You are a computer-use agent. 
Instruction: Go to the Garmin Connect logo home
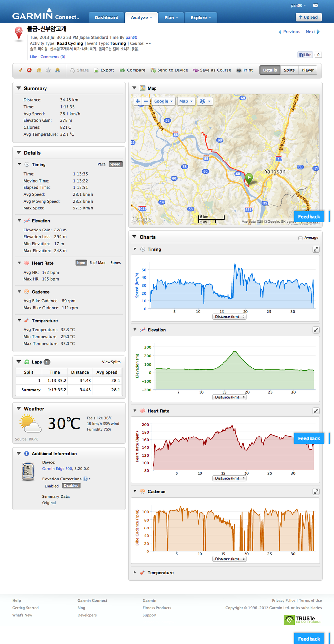point(45,14)
